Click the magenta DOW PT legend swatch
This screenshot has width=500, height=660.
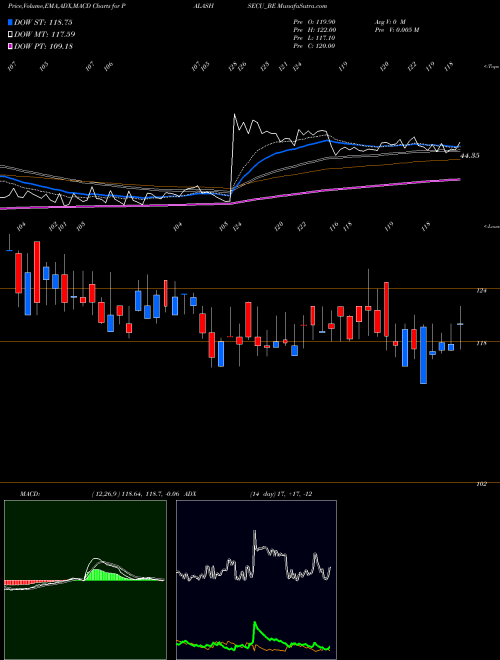[x=10, y=46]
